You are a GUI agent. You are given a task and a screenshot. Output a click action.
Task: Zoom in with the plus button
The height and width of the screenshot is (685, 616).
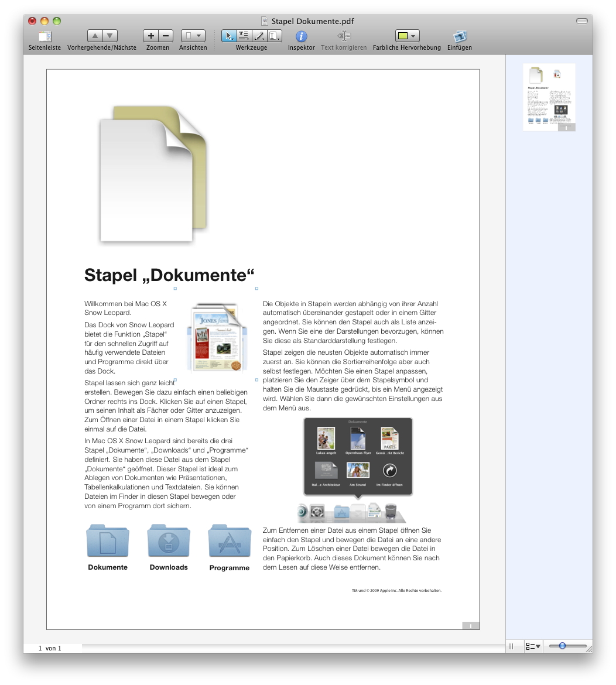[150, 36]
